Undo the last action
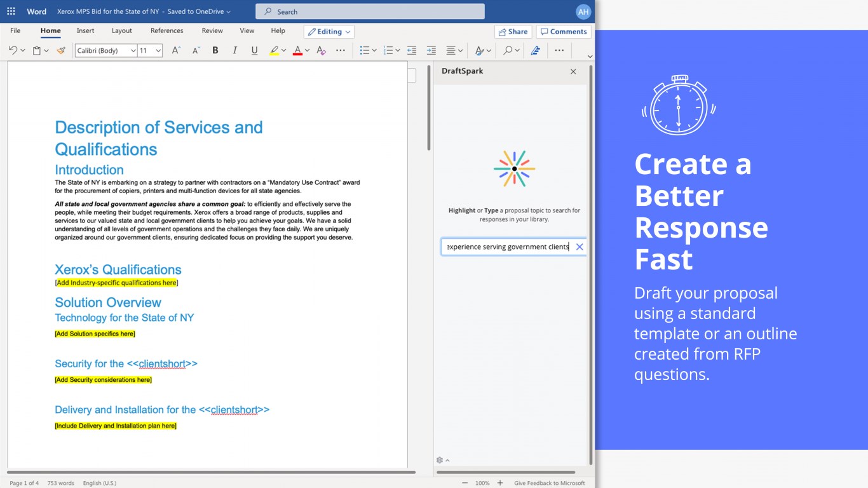The height and width of the screenshot is (488, 868). pos(13,50)
